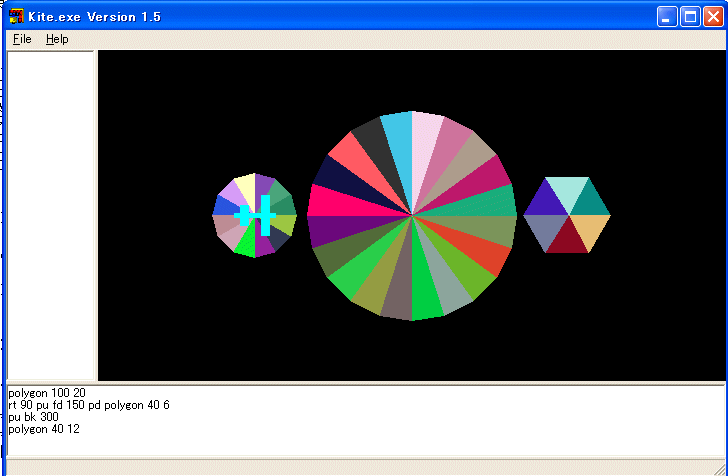Close the Kite.exe window
Image resolution: width=728 pixels, height=476 pixels.
(x=714, y=17)
